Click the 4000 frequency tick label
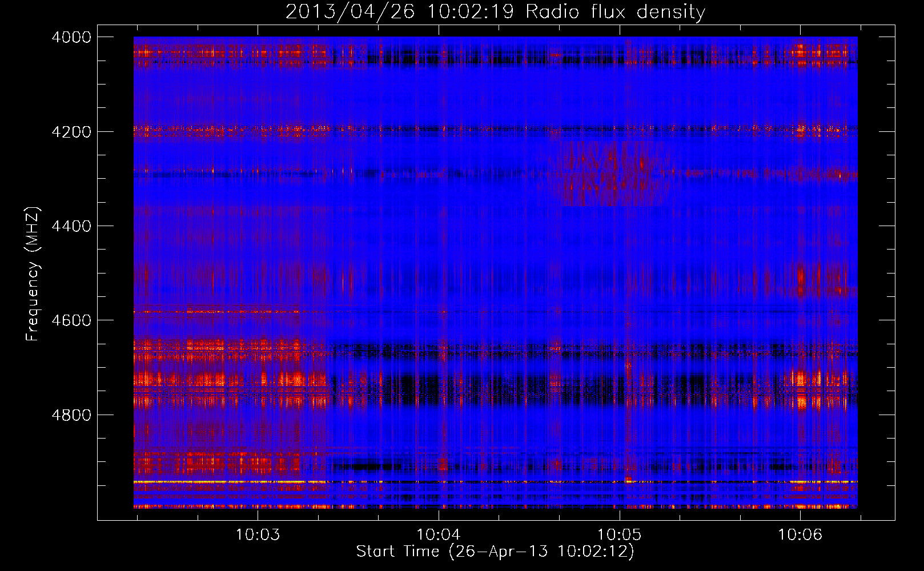The width and height of the screenshot is (924, 571). [x=71, y=37]
